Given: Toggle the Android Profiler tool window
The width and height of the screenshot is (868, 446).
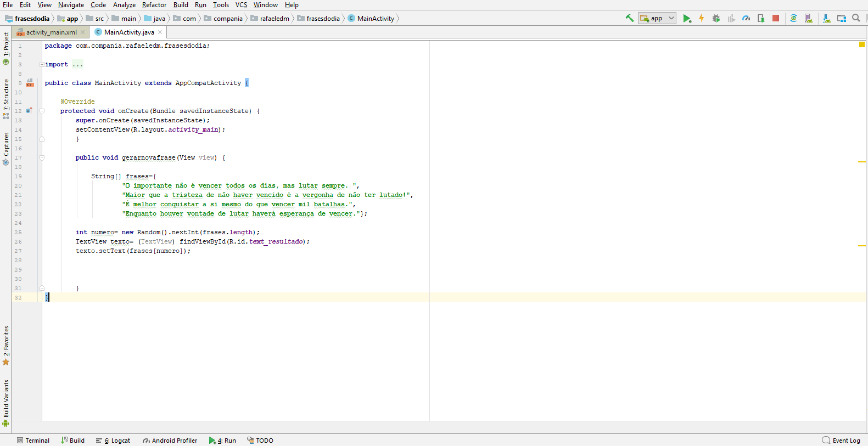Looking at the screenshot, I should click(x=170, y=441).
